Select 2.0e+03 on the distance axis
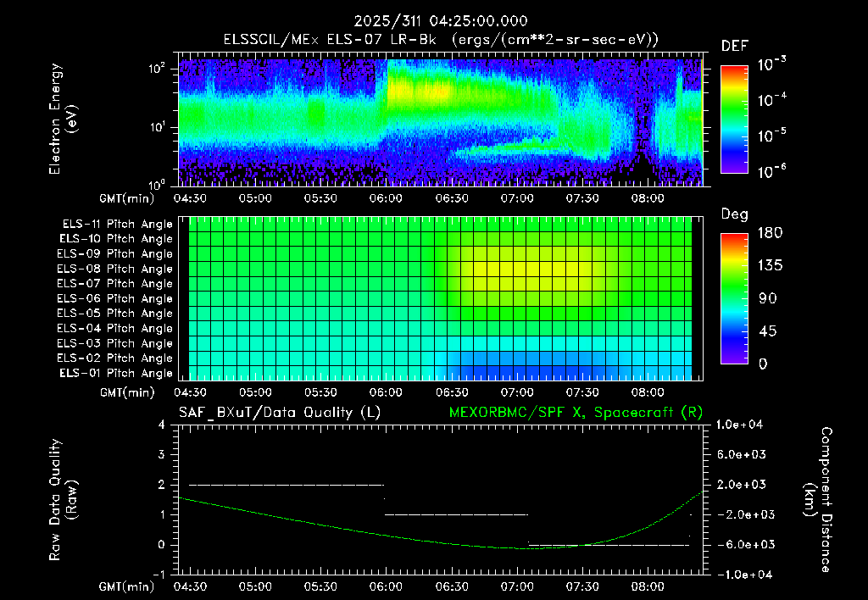The height and width of the screenshot is (600, 868). [741, 484]
